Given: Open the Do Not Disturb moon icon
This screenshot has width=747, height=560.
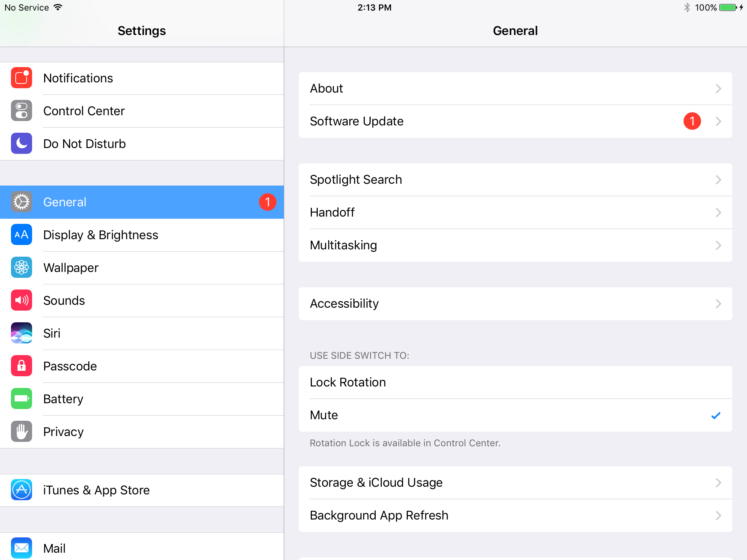Looking at the screenshot, I should pyautogui.click(x=21, y=143).
